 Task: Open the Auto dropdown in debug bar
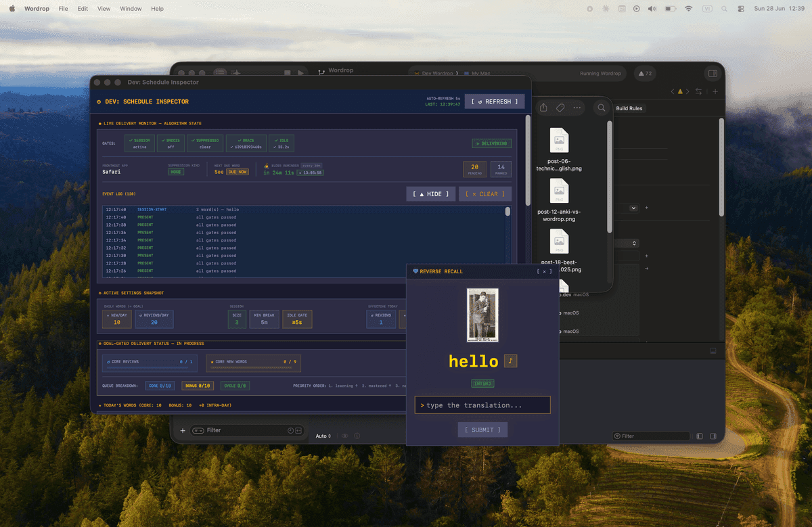click(323, 436)
